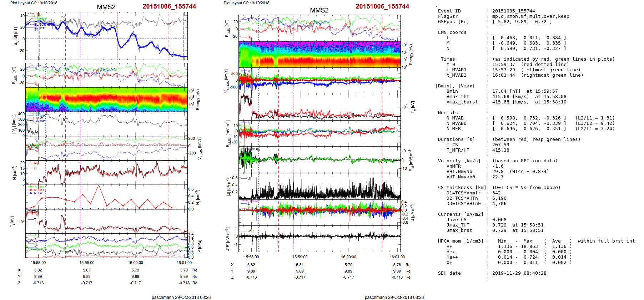The image size is (644, 300).
Task: Click the top B_L, |B| panel of left plot
Action: pos(106,36)
